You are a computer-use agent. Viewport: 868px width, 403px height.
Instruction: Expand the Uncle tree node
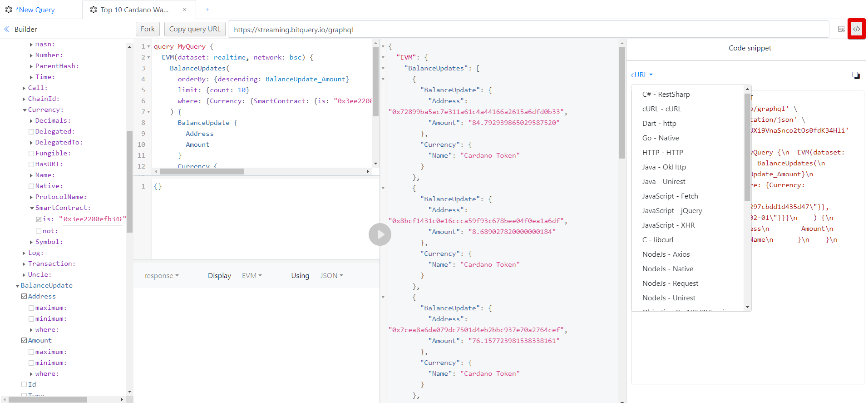tap(24, 275)
